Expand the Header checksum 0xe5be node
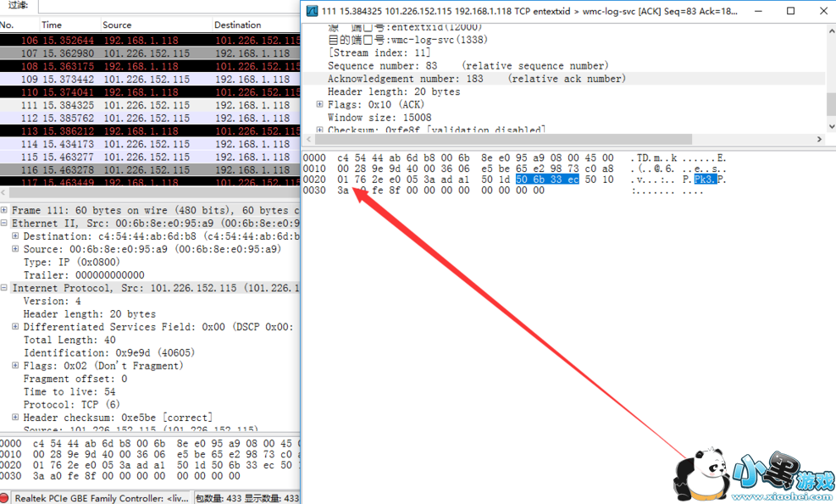 point(15,417)
